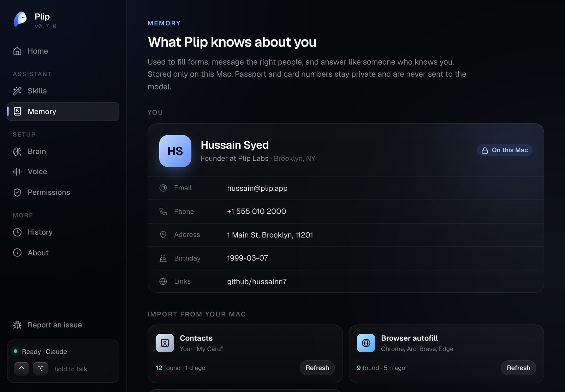
Task: Click the Phone handset icon
Action: [x=163, y=212]
